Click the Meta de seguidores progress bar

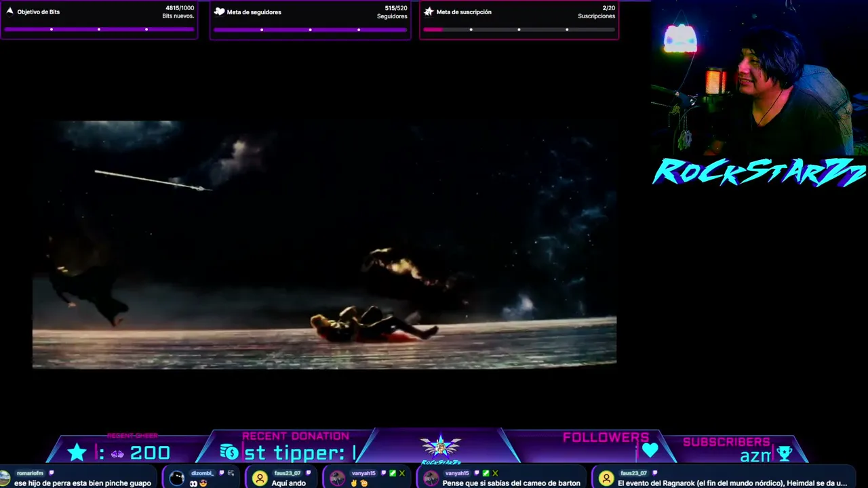pyautogui.click(x=310, y=29)
